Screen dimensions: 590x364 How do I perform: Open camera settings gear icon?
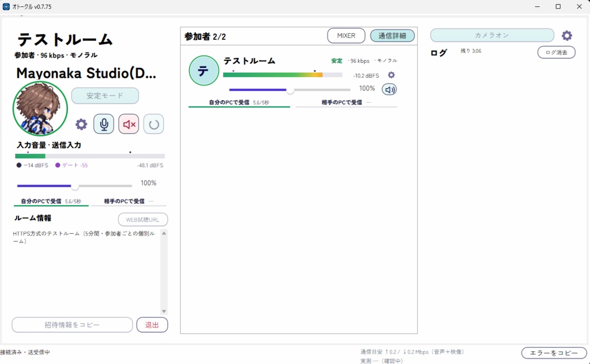567,35
